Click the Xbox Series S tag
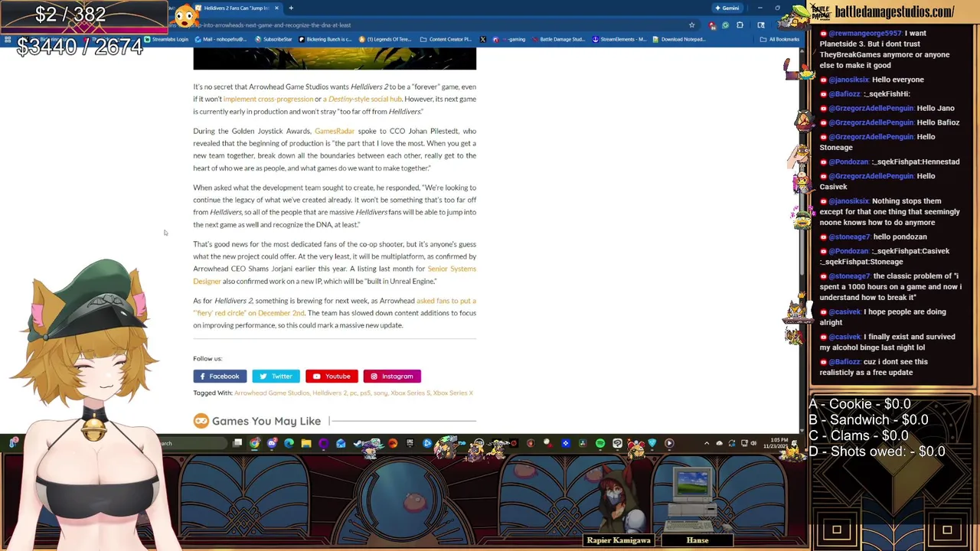 click(410, 393)
